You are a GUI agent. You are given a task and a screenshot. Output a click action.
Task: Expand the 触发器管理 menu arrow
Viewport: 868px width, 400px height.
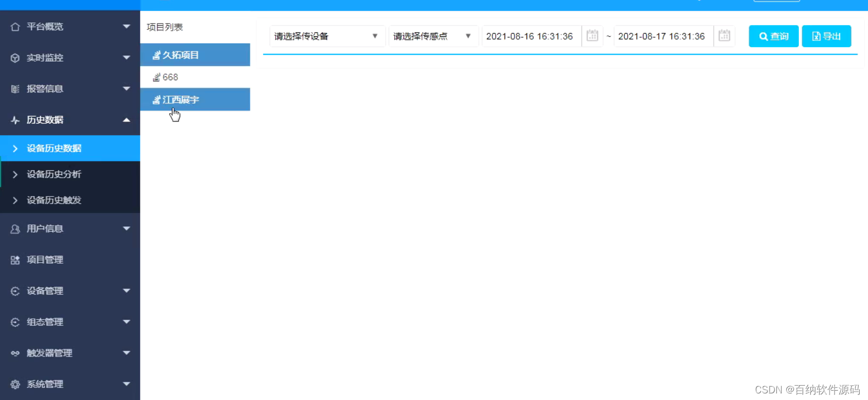pyautogui.click(x=127, y=353)
